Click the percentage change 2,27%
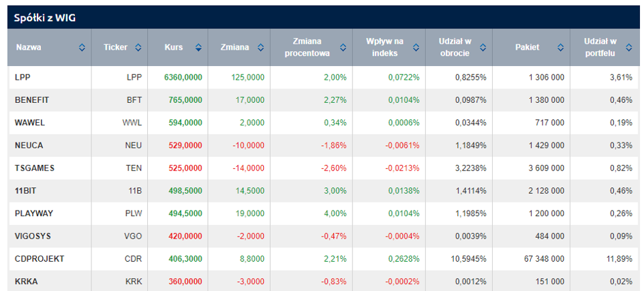 click(x=336, y=99)
